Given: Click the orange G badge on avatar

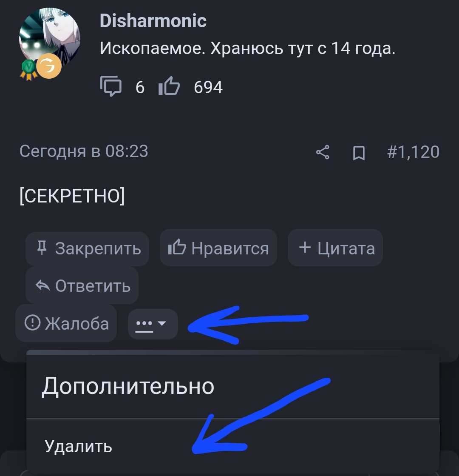Looking at the screenshot, I should (49, 66).
